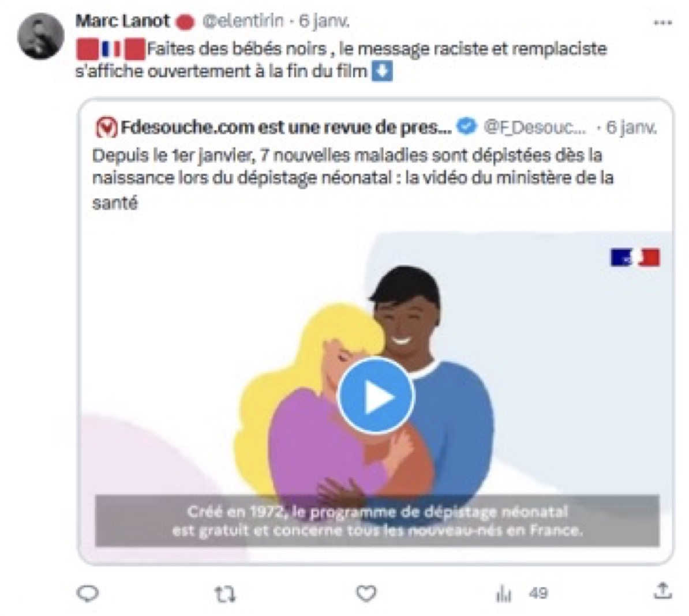Click the video subtitle caption bar
Screen dimensions: 689x616
point(377,521)
